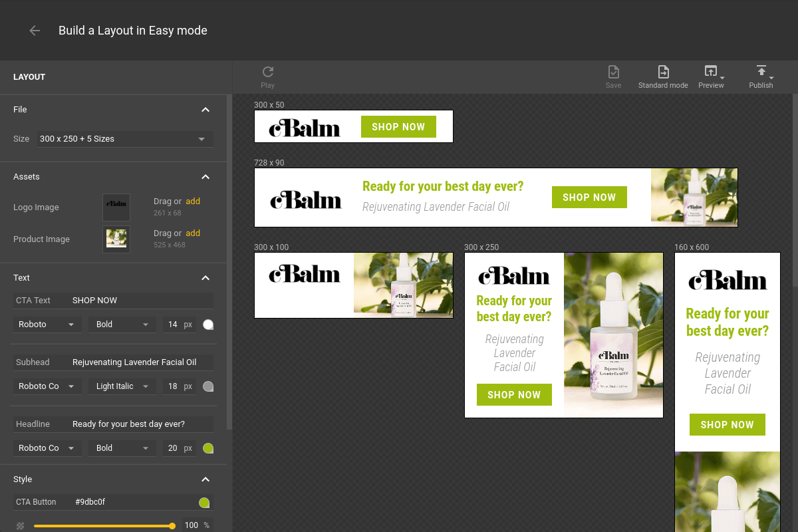Click the LAYOUT panel heading

pyautogui.click(x=29, y=77)
